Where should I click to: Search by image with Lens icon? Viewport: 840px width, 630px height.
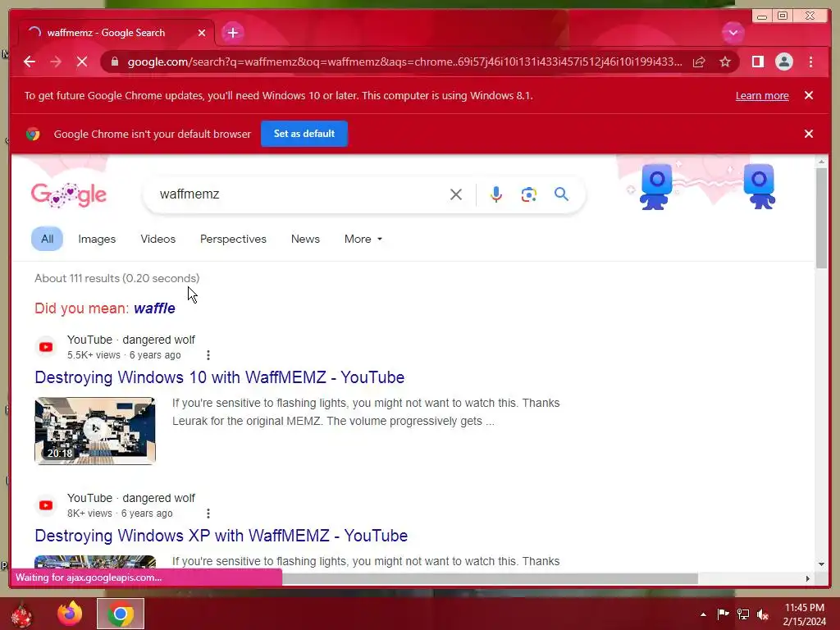[529, 194]
